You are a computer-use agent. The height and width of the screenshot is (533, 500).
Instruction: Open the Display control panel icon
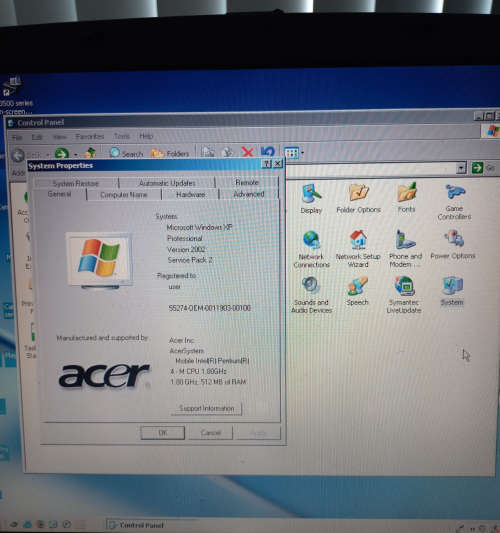coord(311,199)
